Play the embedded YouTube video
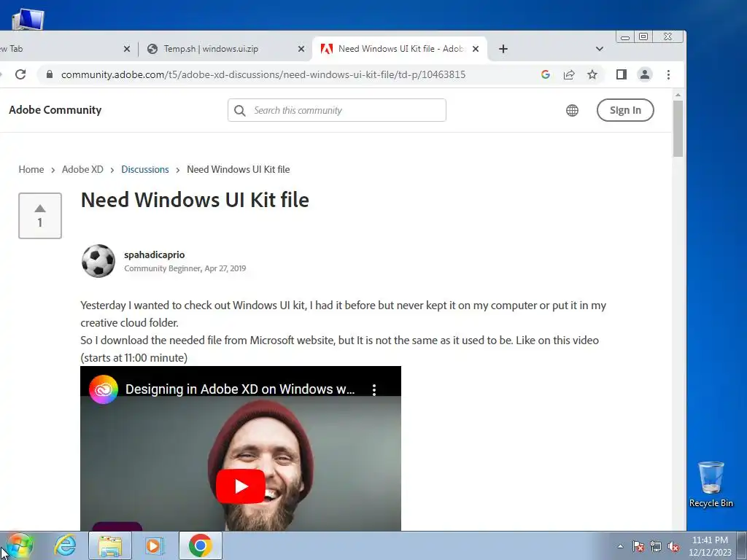The height and width of the screenshot is (560, 747). coord(241,486)
